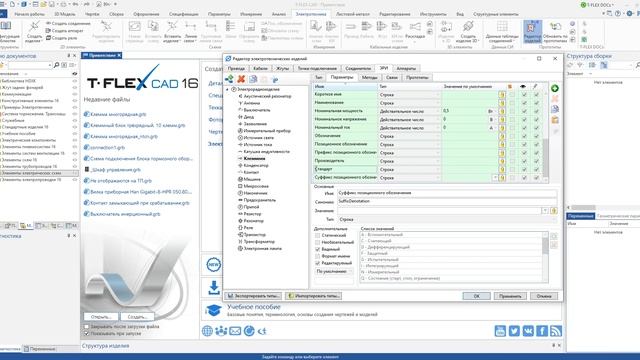Open units dropdown in Номинальный ток row
The width and height of the screenshot is (640, 360).
tap(496, 128)
